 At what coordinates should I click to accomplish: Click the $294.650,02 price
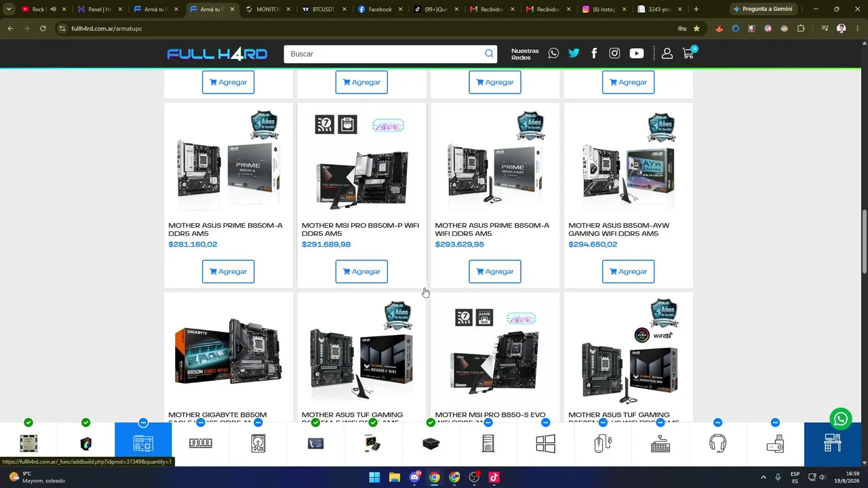pyautogui.click(x=593, y=245)
